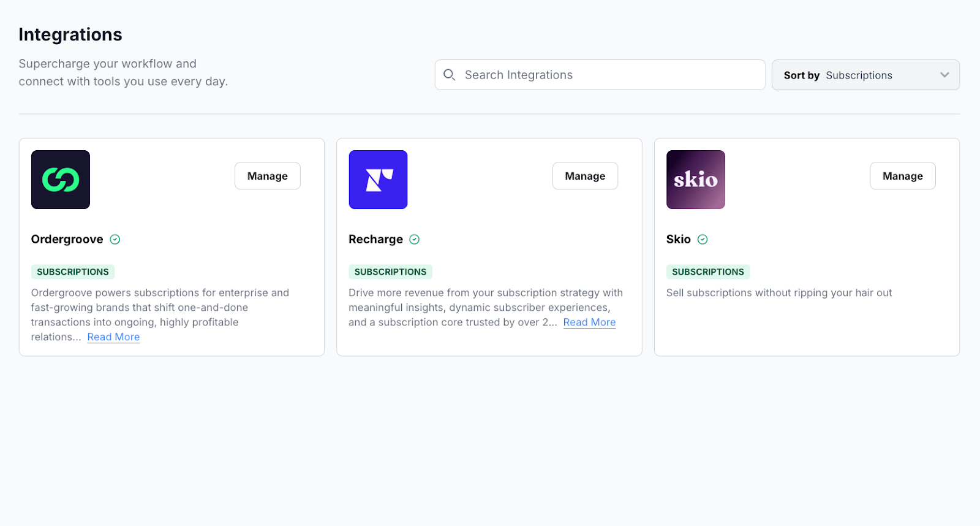Viewport: 980px width, 526px height.
Task: Click the Subscriptions tag on Recharge card
Action: tap(390, 272)
